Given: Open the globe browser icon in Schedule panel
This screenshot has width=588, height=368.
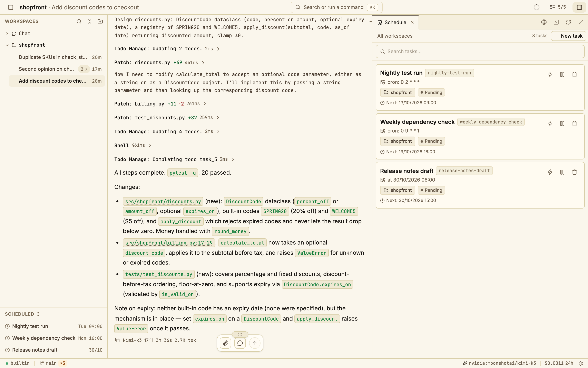Looking at the screenshot, I should (544, 22).
